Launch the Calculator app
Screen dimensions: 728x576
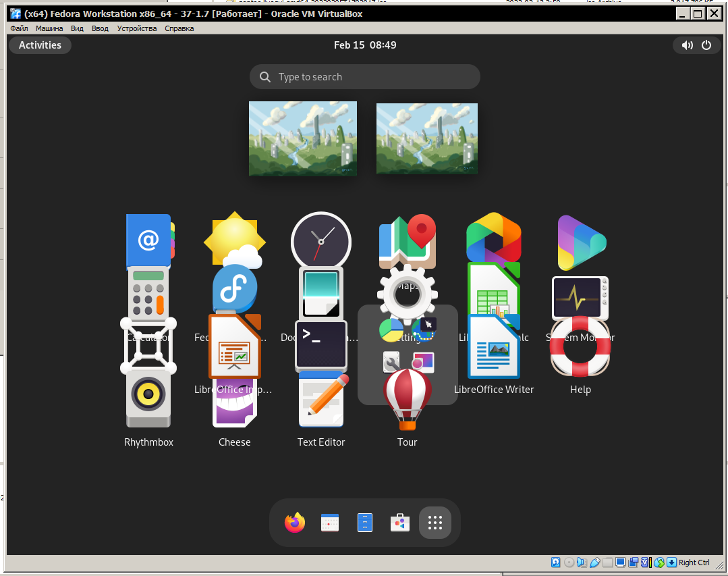coord(148,294)
